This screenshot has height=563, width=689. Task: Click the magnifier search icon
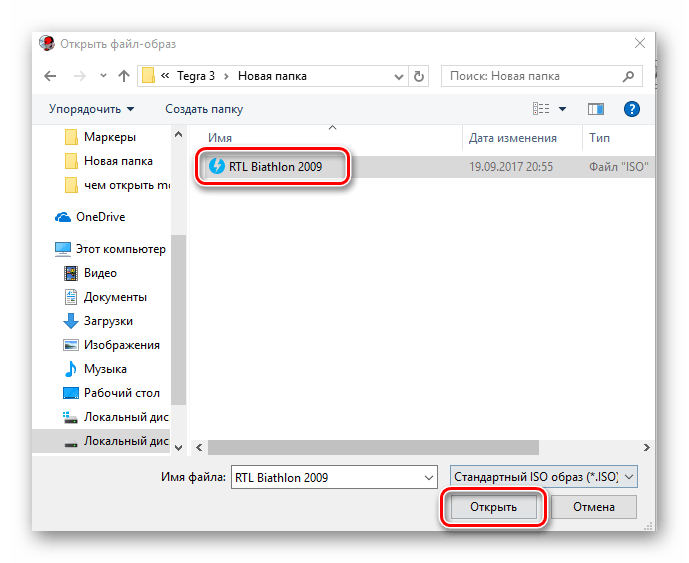point(629,76)
